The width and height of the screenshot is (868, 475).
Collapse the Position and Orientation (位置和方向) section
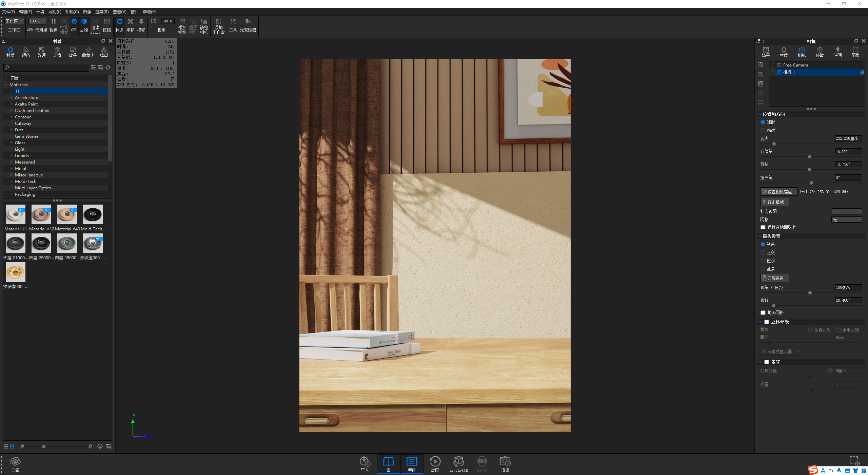(760, 114)
